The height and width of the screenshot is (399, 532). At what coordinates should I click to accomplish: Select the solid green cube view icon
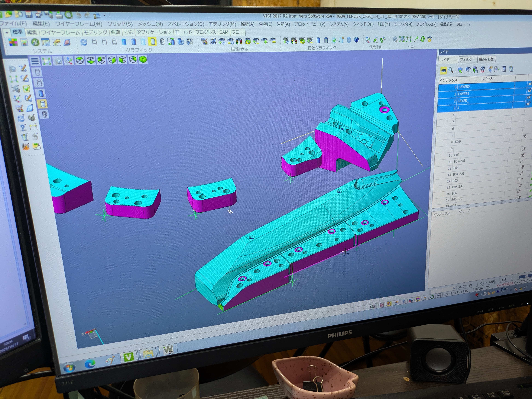[x=143, y=59]
